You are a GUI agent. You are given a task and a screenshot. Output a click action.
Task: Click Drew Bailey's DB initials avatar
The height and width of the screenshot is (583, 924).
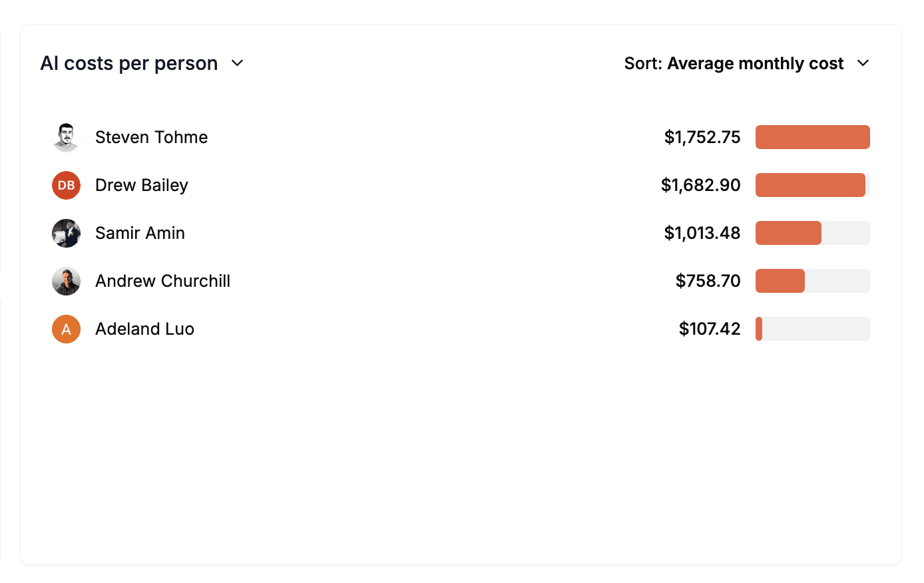click(66, 185)
